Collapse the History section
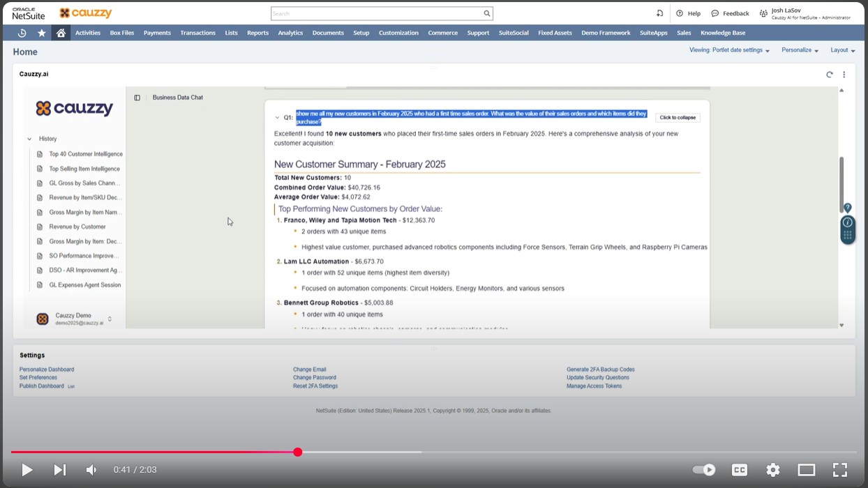Screen dimensions: 868x488 coord(29,139)
